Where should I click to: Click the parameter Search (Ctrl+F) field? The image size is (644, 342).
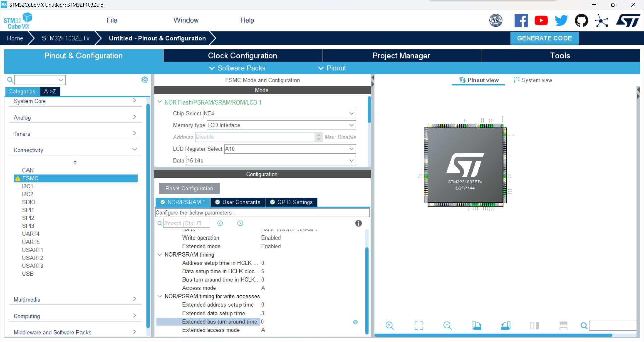(186, 223)
